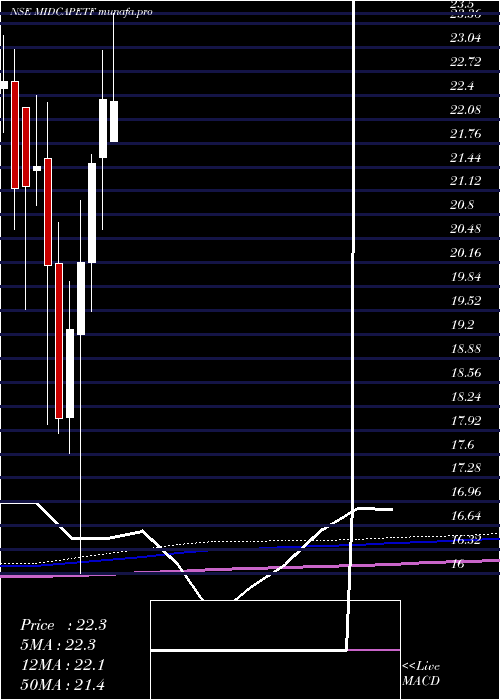Select the tall red candle bottoming near 18.08
The width and height of the screenshot is (500, 700).
[x=59, y=341]
